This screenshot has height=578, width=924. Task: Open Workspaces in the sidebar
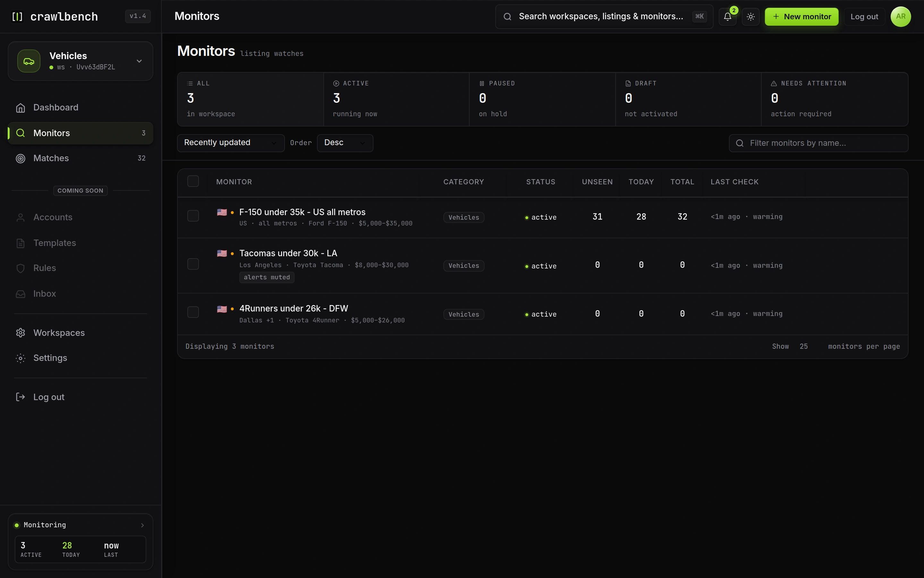81,333
